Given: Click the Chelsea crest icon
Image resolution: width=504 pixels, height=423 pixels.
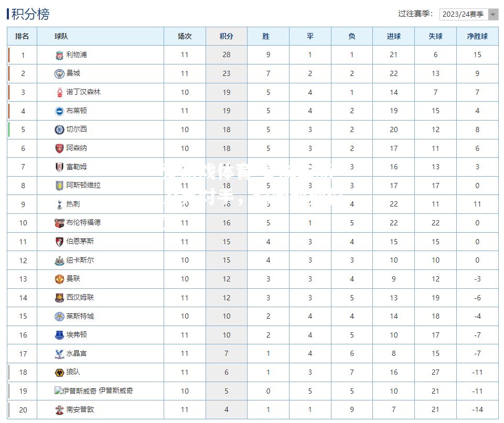Looking at the screenshot, I should (59, 130).
